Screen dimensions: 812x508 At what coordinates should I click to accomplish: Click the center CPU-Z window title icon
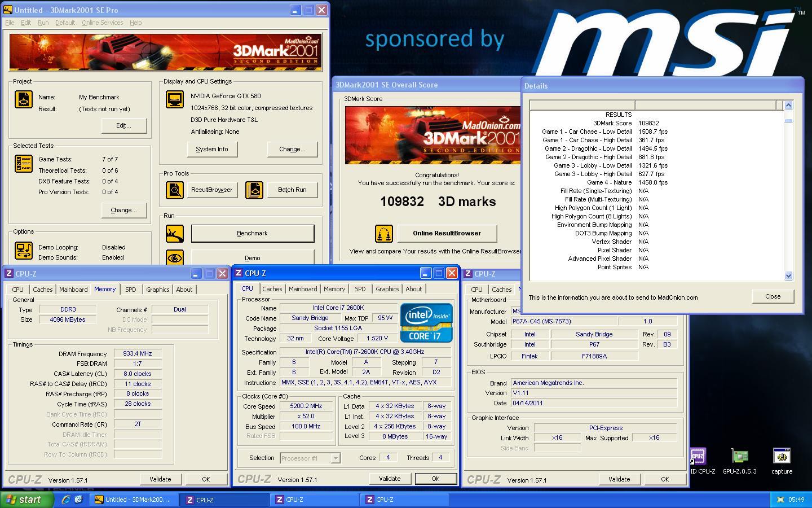point(239,273)
